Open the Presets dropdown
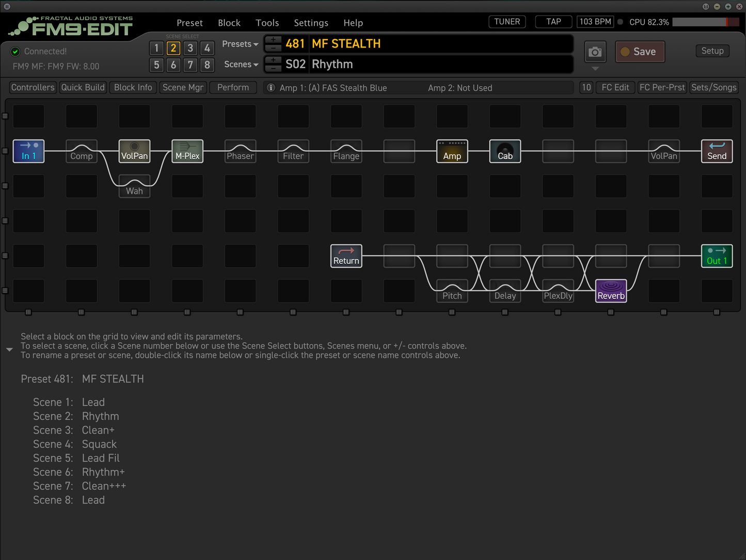 pyautogui.click(x=239, y=44)
